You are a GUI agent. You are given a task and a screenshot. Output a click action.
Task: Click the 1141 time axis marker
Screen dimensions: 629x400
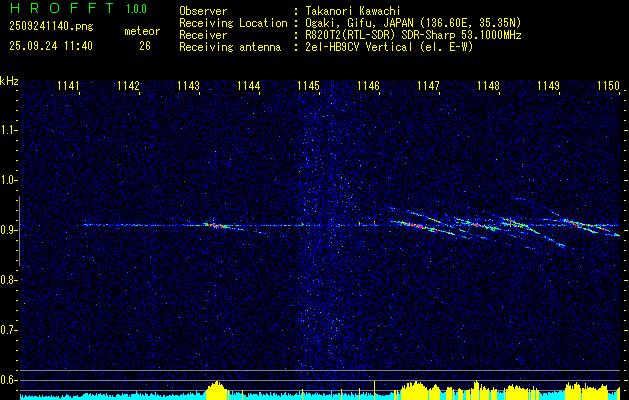tap(69, 86)
